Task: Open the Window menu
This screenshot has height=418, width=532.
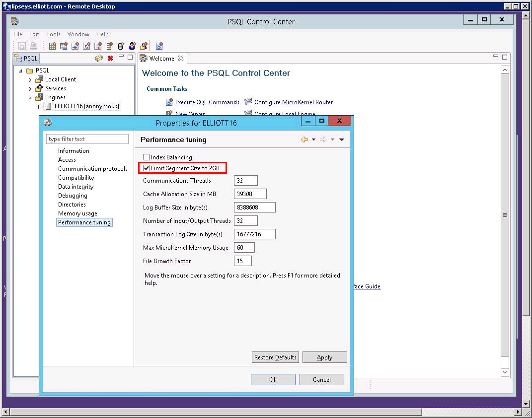Action: click(78, 34)
